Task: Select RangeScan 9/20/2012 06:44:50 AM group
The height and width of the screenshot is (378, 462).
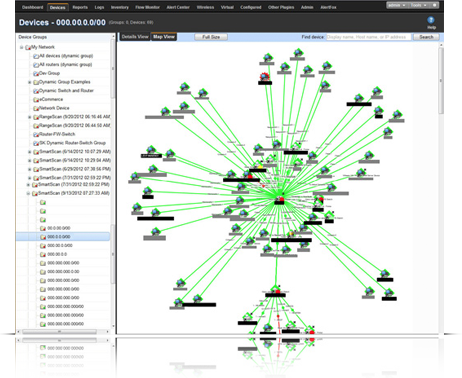Action: [x=75, y=125]
